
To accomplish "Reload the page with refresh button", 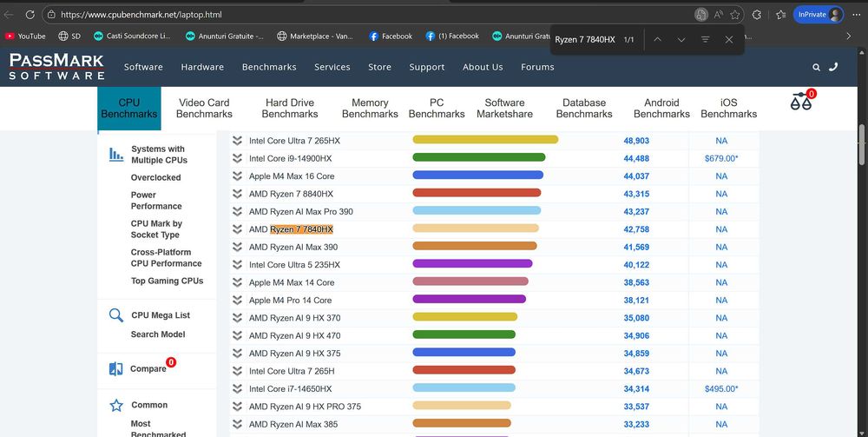I will pyautogui.click(x=29, y=15).
